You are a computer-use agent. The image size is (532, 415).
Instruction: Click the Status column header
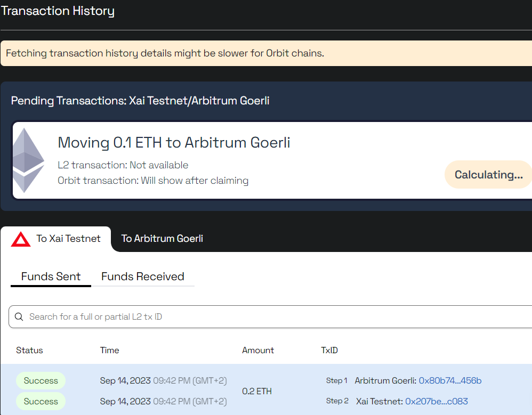pos(29,350)
